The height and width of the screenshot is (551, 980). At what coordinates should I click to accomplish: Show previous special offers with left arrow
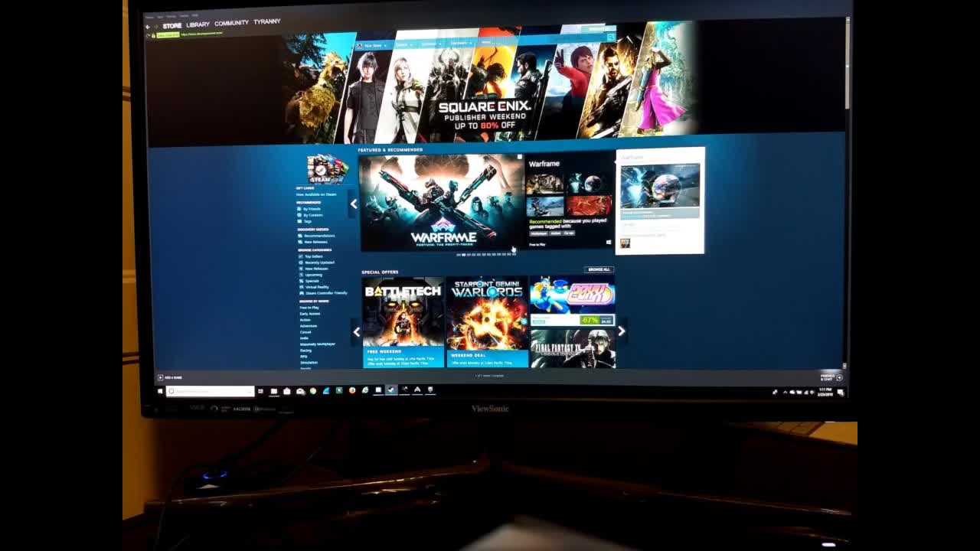(x=356, y=332)
